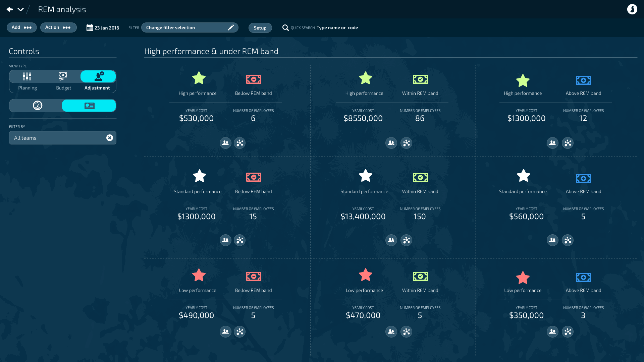Toggle to the card list view
Image resolution: width=644 pixels, height=362 pixels.
coord(89,106)
